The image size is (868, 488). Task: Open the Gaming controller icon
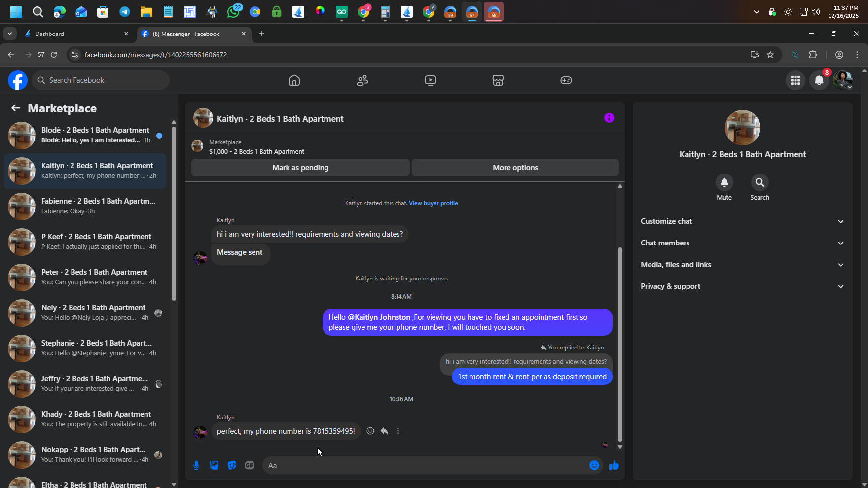click(x=566, y=80)
